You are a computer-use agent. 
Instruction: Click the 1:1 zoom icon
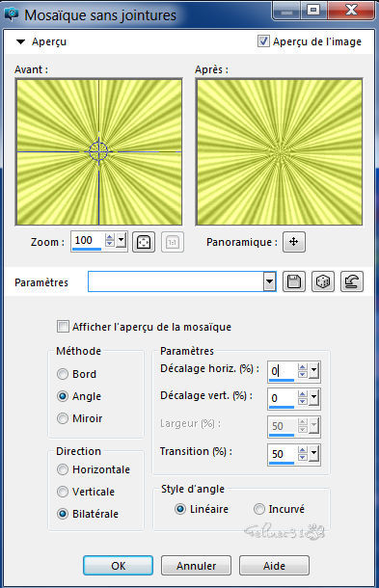(x=173, y=242)
